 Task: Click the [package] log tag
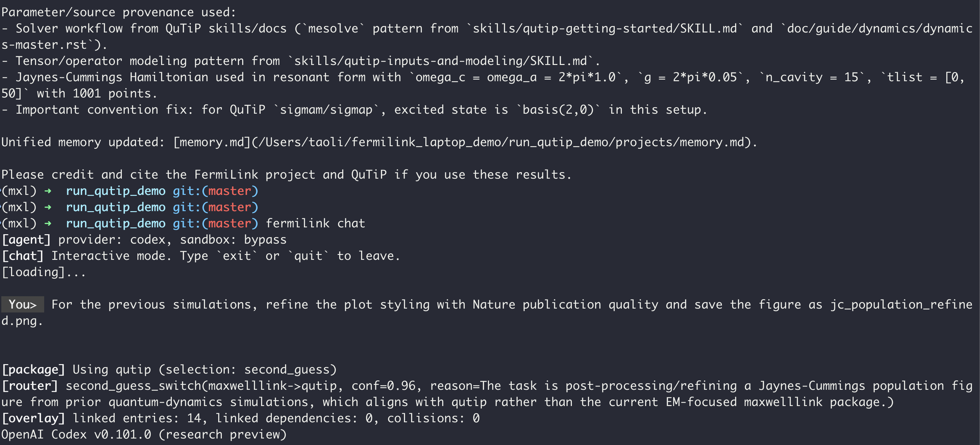click(33, 370)
